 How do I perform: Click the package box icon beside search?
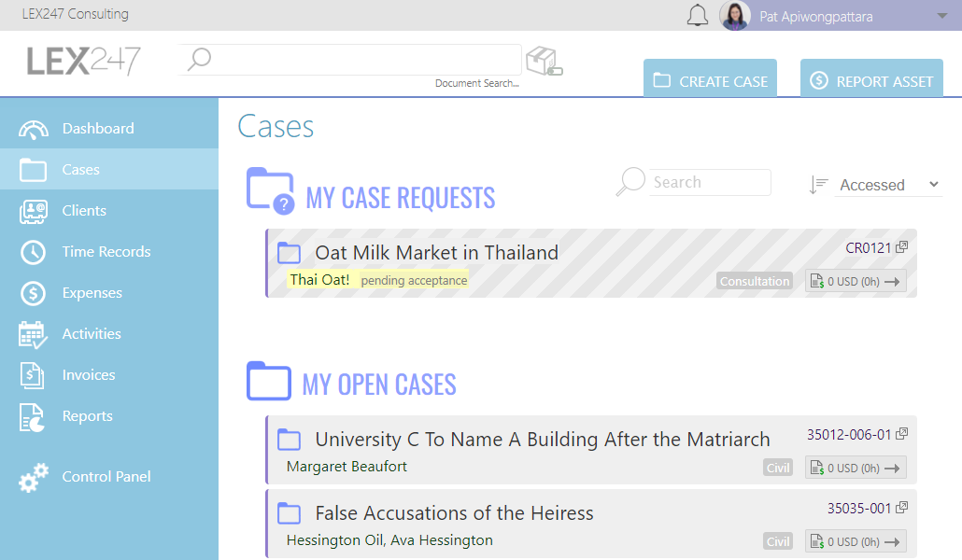point(545,61)
